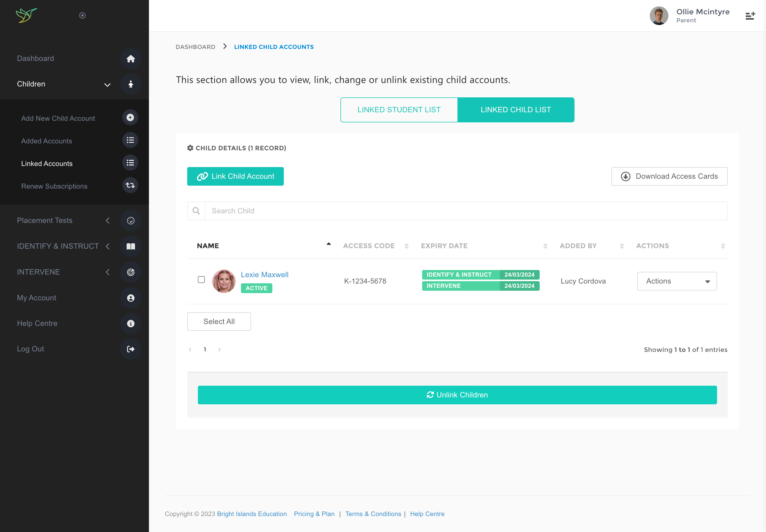Click the IDENTIFY & INSTRUCT book icon
The image size is (766, 532).
point(131,246)
